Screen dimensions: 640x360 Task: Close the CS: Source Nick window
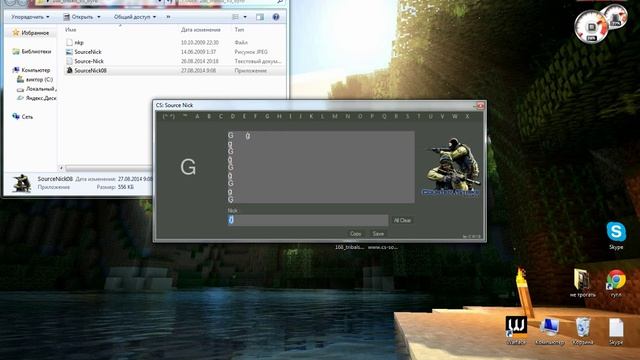[x=480, y=105]
